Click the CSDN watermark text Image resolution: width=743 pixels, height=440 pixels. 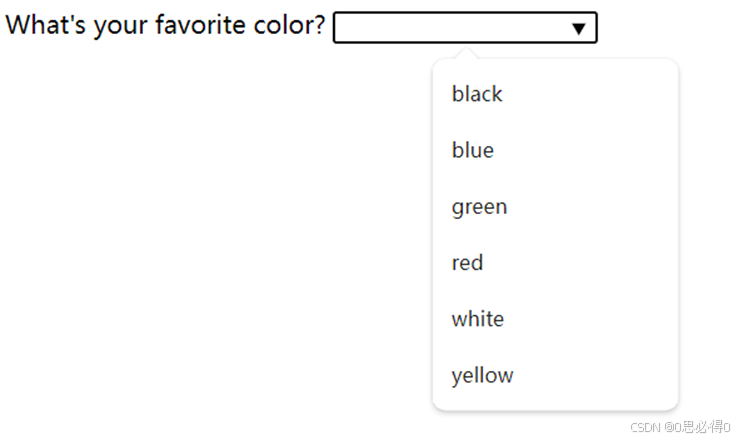pyautogui.click(x=648, y=427)
